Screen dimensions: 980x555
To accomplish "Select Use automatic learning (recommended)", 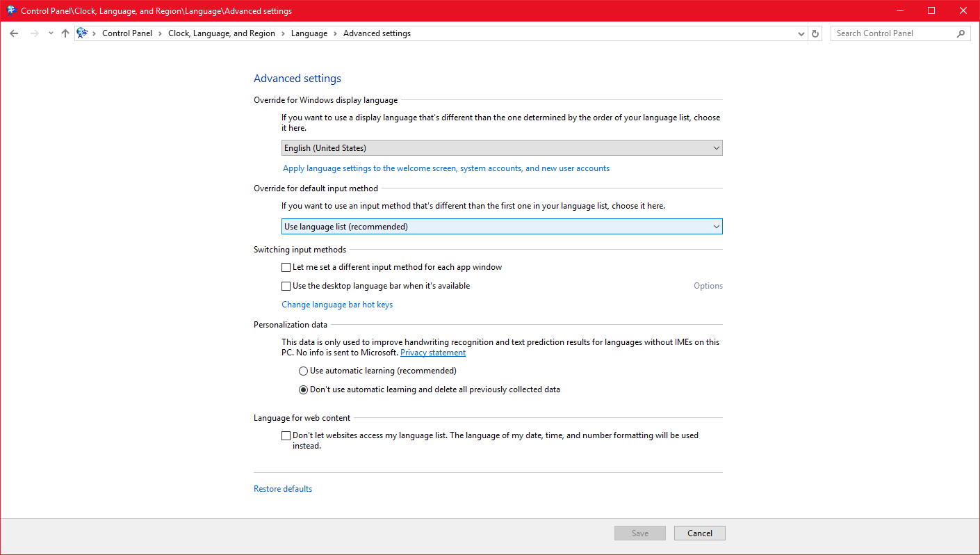I will (303, 371).
